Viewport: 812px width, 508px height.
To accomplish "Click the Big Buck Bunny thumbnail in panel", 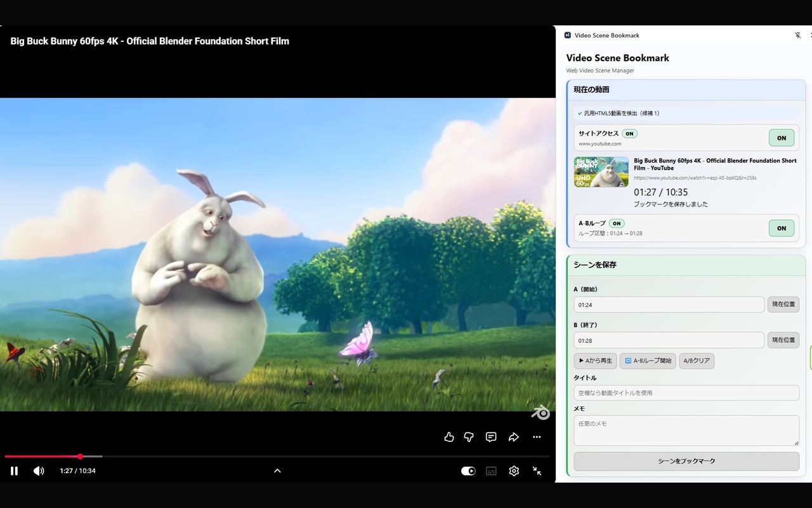I will 601,172.
